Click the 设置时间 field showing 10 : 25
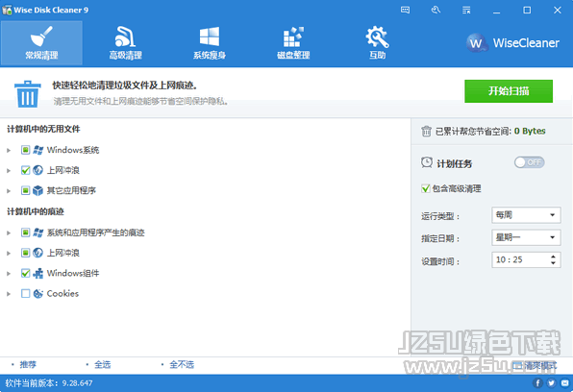Viewport: 573px width, 392px height. (526, 259)
